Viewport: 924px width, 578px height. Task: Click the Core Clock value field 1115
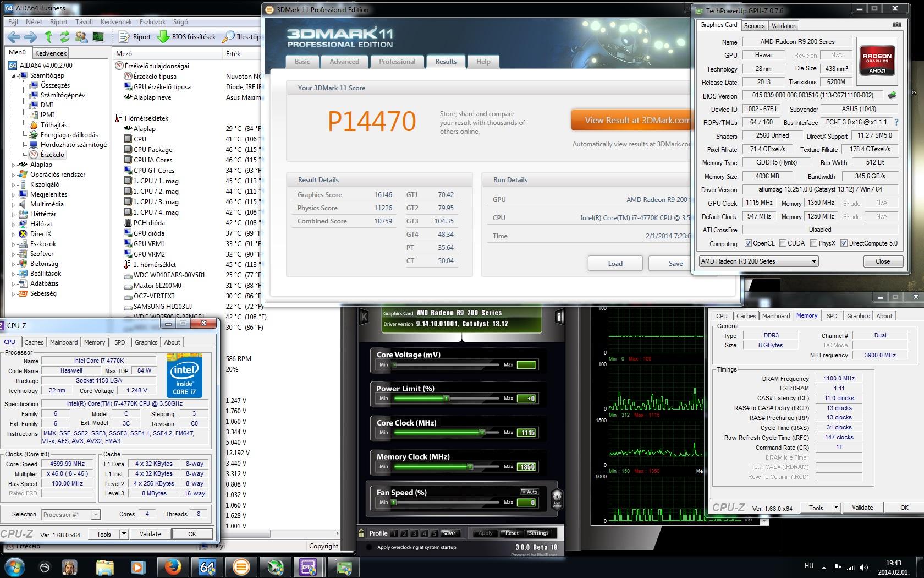(x=527, y=433)
